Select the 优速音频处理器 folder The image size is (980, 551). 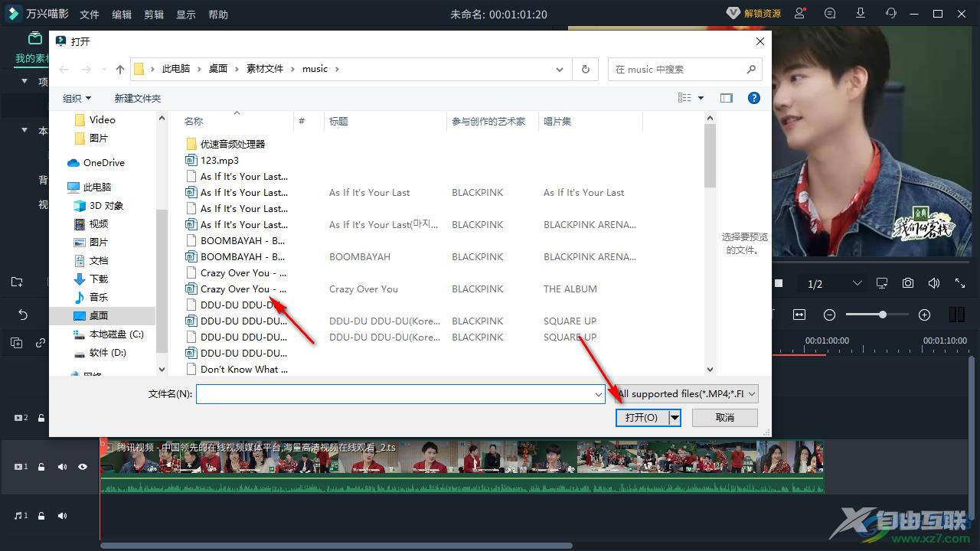226,143
